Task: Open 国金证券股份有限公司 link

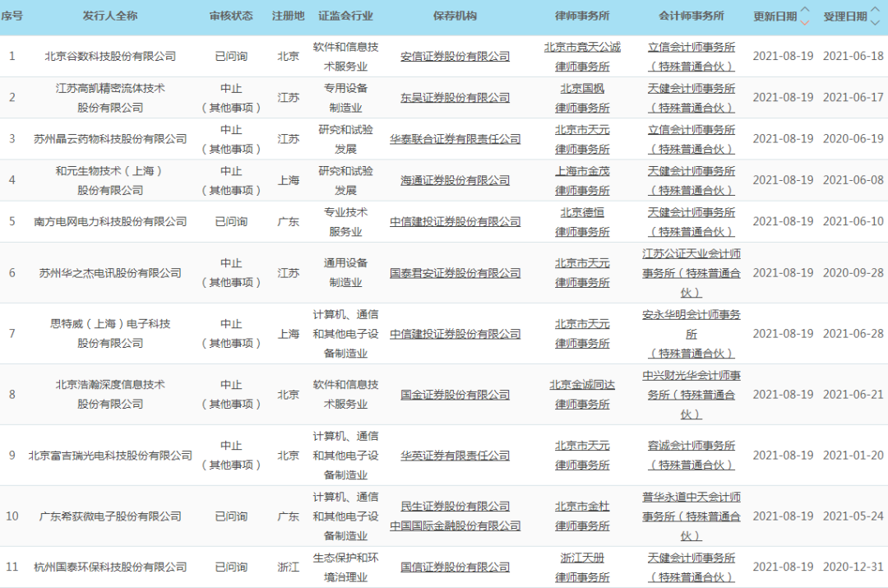Action: tap(455, 394)
